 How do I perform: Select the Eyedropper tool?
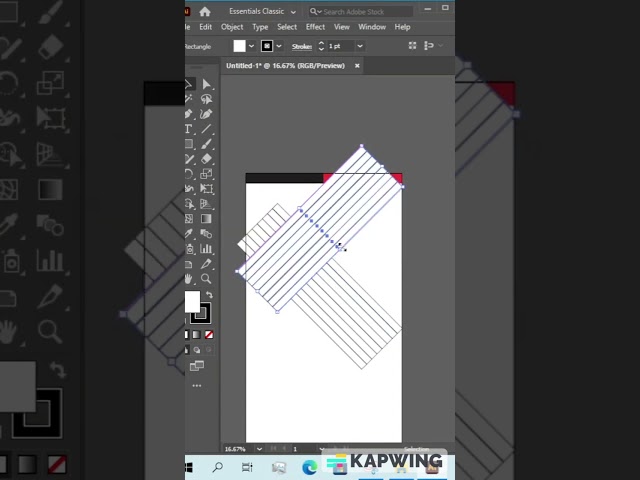(x=189, y=233)
